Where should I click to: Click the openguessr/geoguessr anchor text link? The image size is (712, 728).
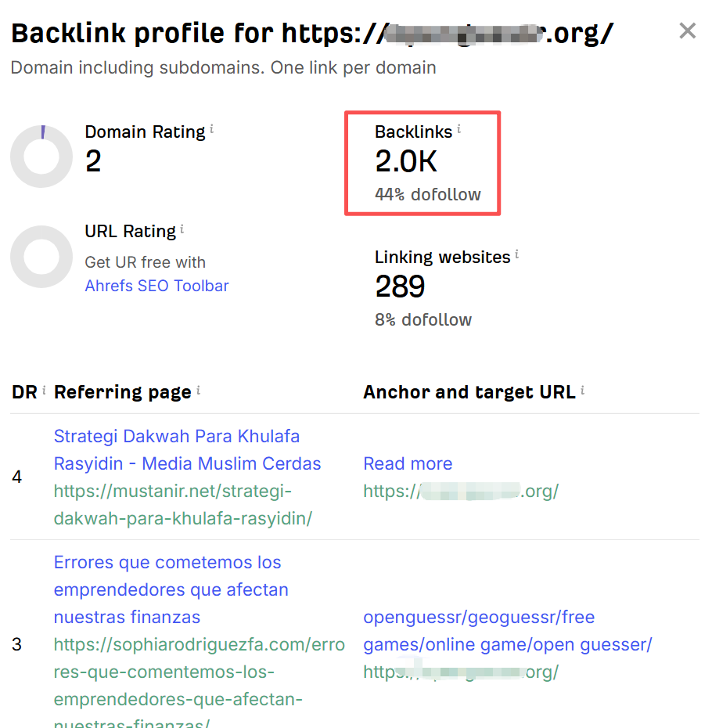click(507, 630)
